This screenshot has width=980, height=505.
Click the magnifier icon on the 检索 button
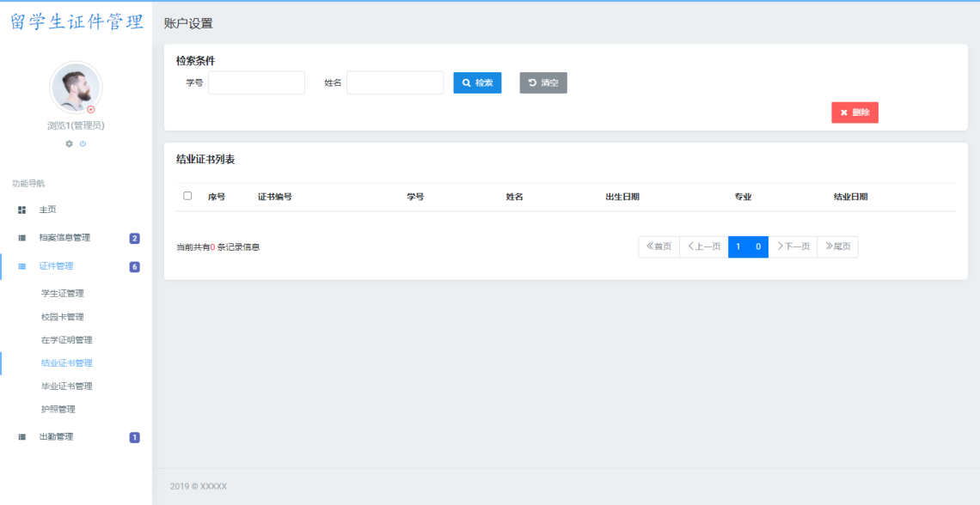[x=465, y=82]
